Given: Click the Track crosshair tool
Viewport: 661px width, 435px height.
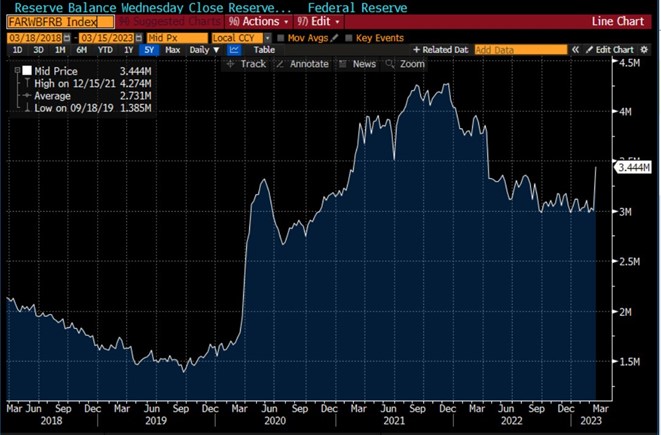Looking at the screenshot, I should 246,63.
